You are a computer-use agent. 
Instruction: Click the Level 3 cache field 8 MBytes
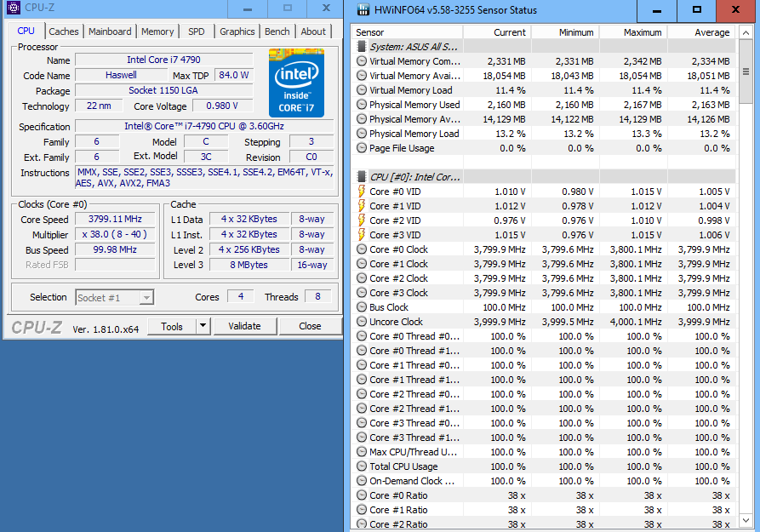click(x=249, y=265)
